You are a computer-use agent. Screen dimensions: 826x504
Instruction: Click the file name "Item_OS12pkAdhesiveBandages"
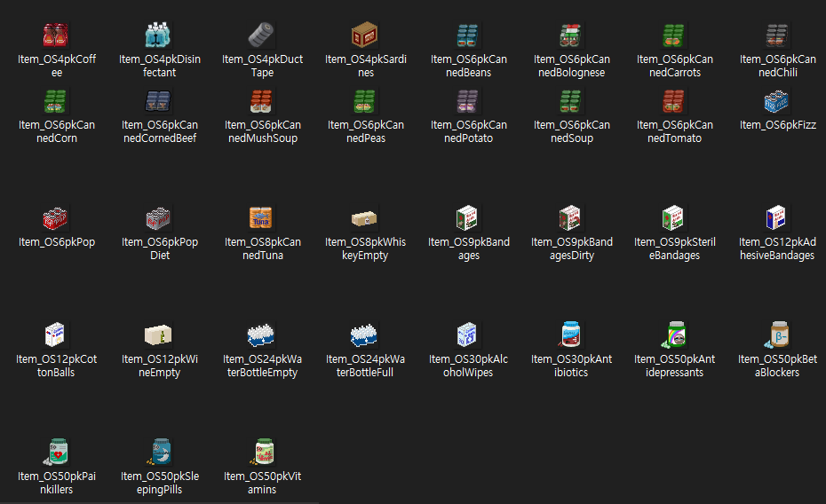tap(777, 248)
